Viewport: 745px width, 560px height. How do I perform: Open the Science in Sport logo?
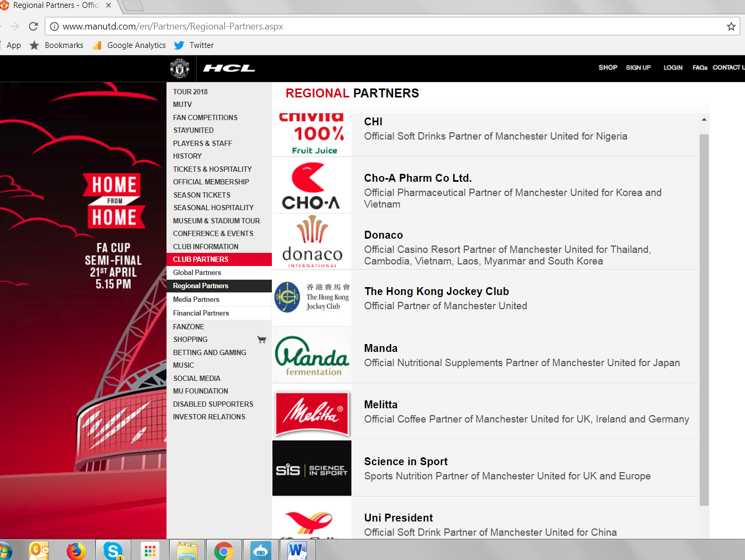pyautogui.click(x=312, y=468)
